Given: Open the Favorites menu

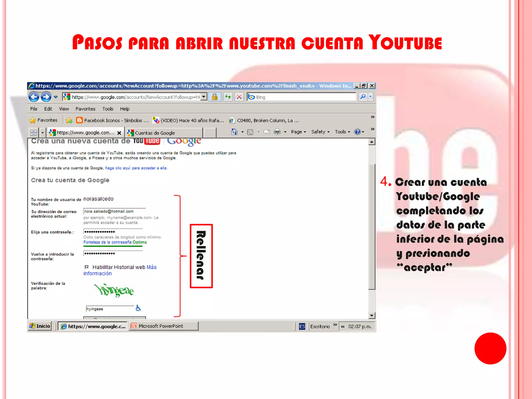Looking at the screenshot, I should point(85,109).
